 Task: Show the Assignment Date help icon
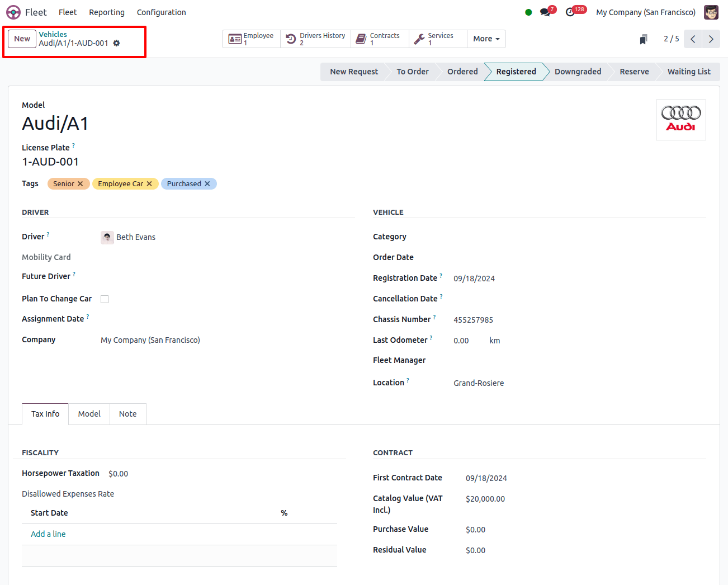pyautogui.click(x=88, y=317)
